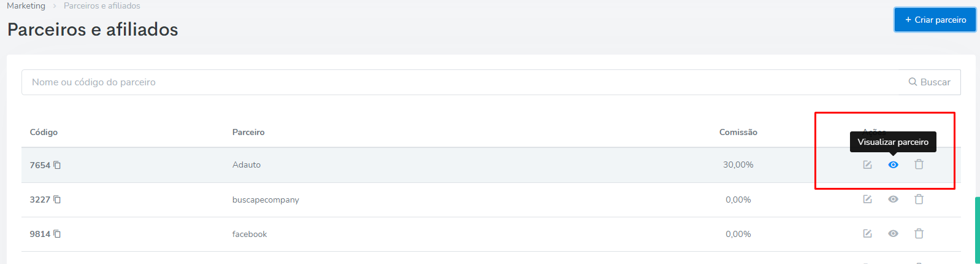
Task: Click the Comissão column header
Action: pyautogui.click(x=738, y=132)
